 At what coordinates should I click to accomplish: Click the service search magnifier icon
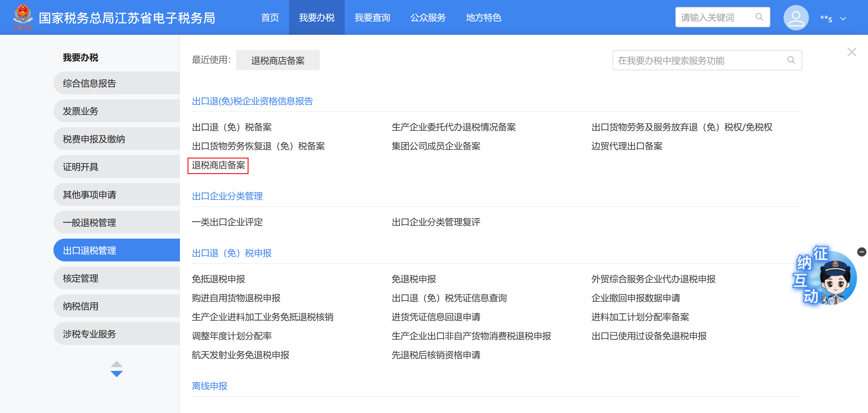click(x=791, y=60)
